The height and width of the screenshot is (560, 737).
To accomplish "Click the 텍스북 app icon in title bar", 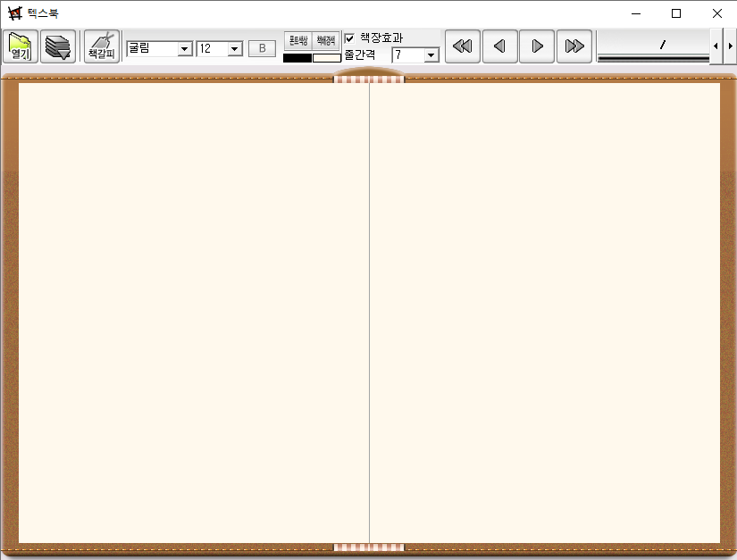I will (x=15, y=13).
